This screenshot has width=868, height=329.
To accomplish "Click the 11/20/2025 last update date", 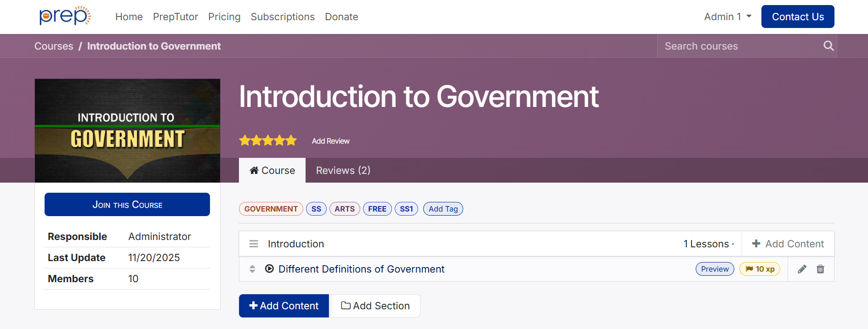I will 154,257.
